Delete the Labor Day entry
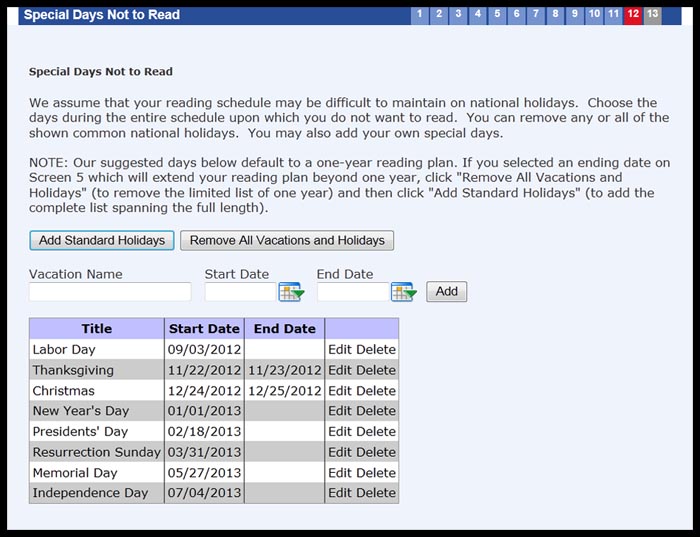 point(376,350)
